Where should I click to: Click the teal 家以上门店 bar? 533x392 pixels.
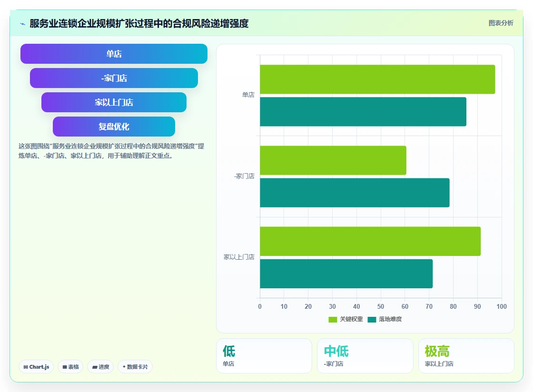coord(346,274)
